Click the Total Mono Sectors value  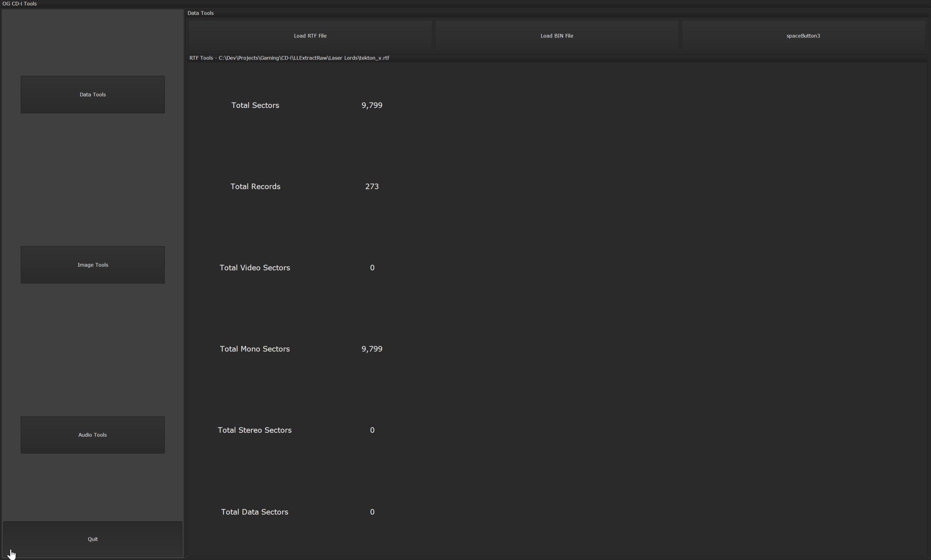pyautogui.click(x=372, y=349)
